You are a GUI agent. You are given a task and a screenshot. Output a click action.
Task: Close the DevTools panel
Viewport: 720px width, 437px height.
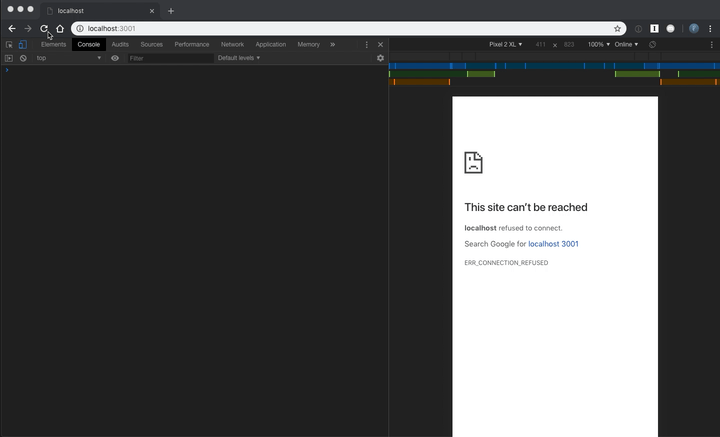(x=380, y=45)
